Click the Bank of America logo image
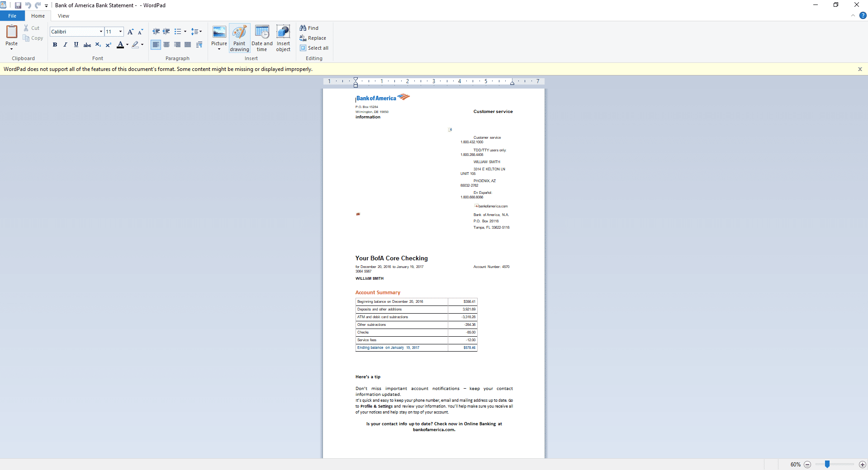868x470 pixels. [383, 98]
